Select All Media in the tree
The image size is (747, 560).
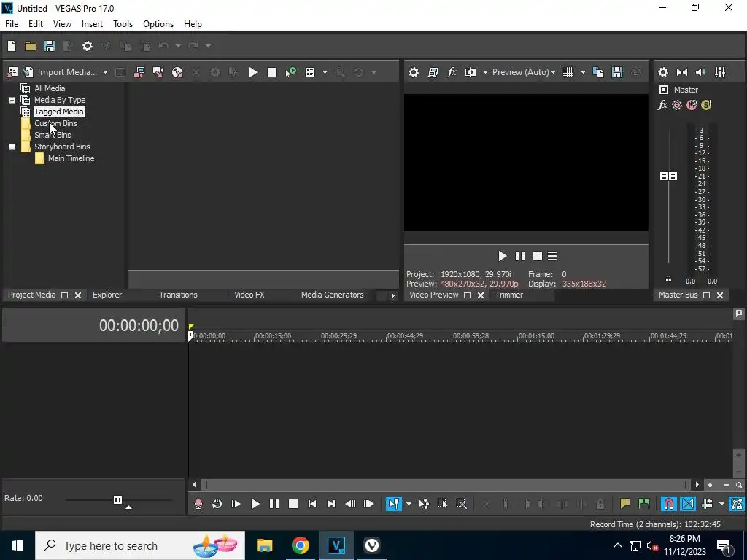point(50,88)
